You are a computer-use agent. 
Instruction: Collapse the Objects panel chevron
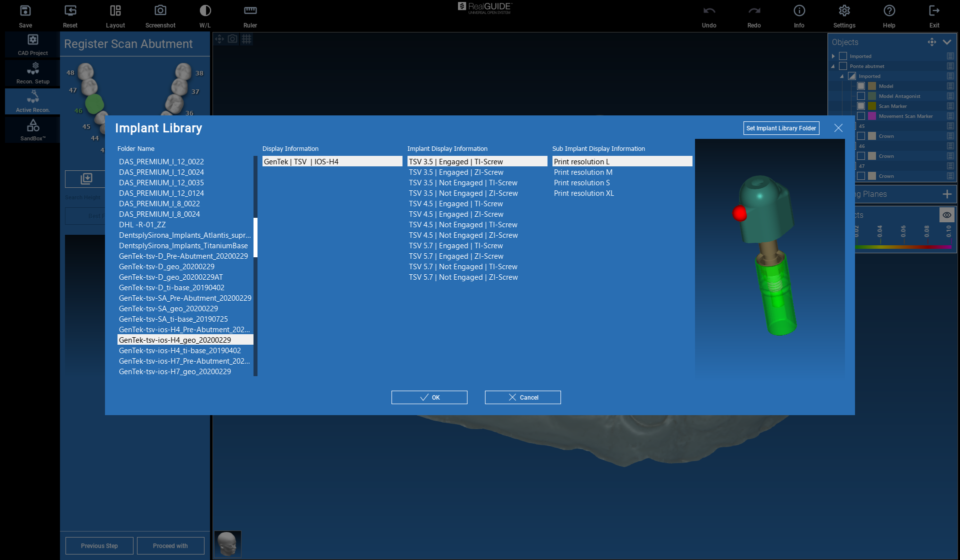coord(947,42)
